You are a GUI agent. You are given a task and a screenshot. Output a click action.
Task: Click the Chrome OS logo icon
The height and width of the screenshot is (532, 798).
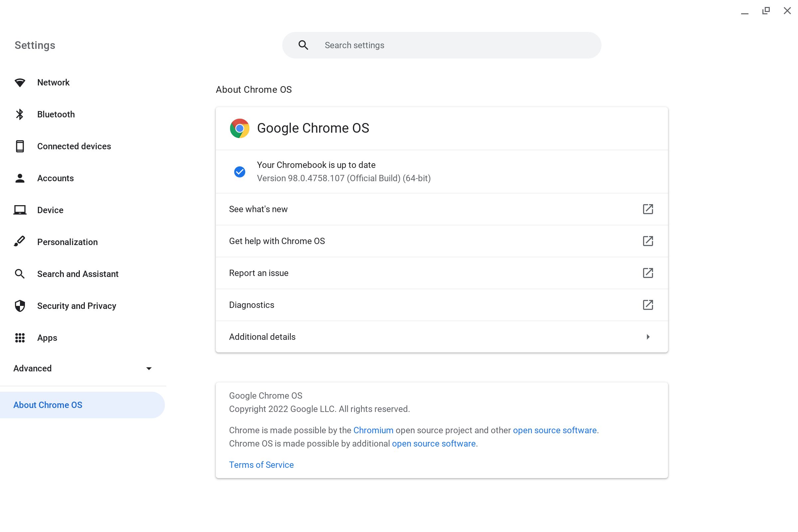click(x=239, y=128)
